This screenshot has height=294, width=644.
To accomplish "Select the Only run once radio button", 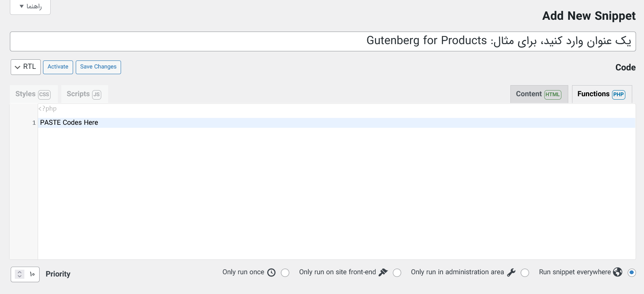I will coord(285,273).
